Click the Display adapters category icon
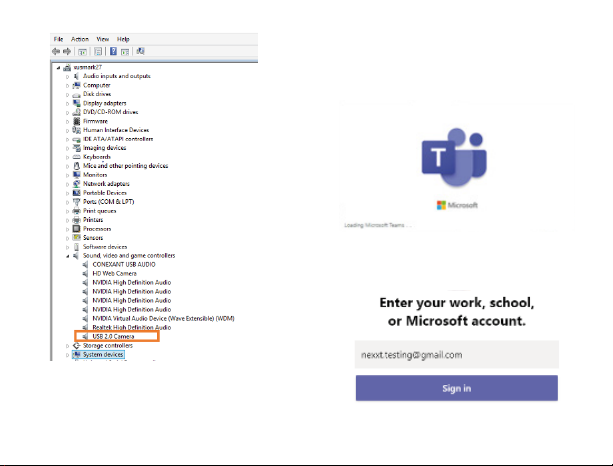The image size is (613, 466). point(77,103)
